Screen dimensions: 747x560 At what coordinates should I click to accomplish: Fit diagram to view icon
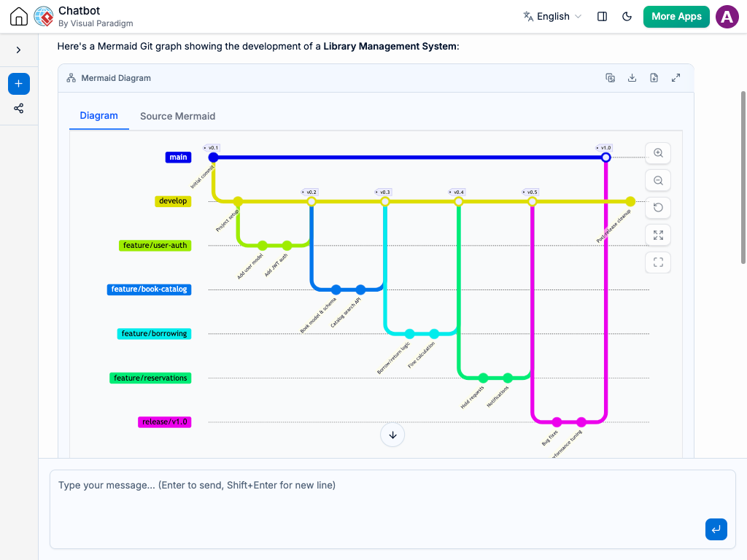coord(658,236)
